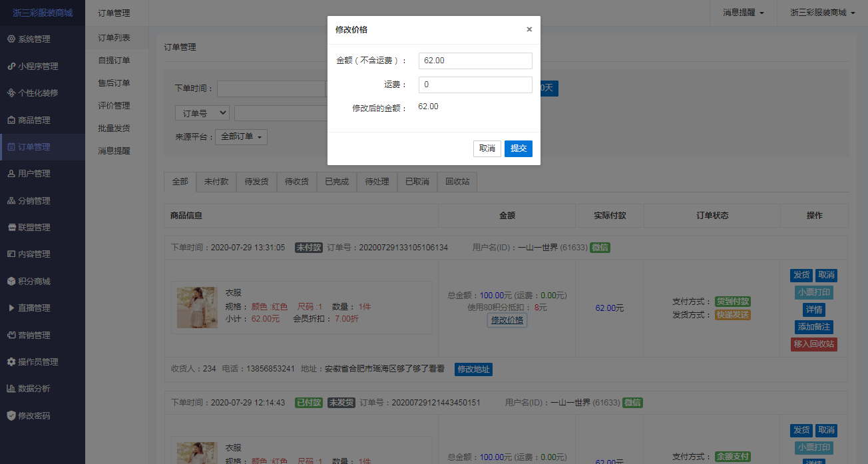Click 取消 for order 20200729121443450151
This screenshot has height=464, width=868.
click(826, 431)
